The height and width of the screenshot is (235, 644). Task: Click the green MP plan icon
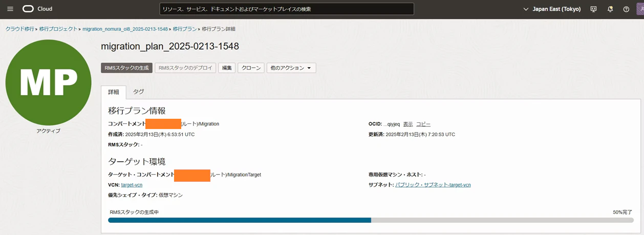click(x=49, y=82)
